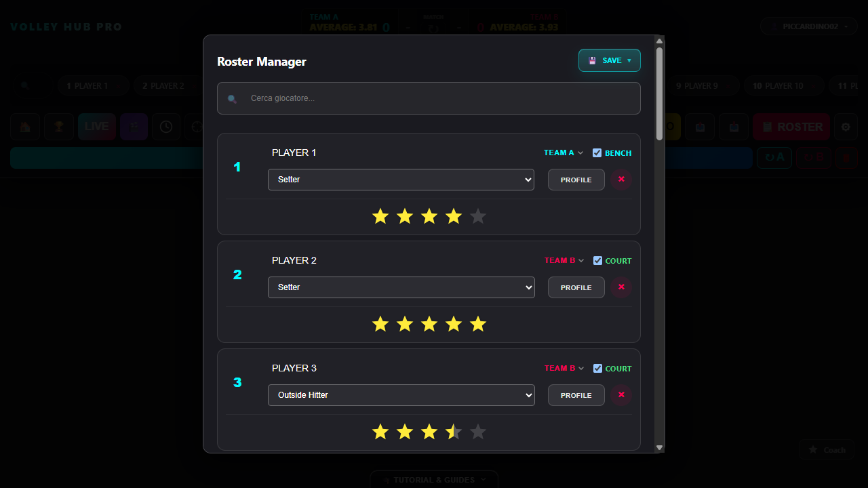Click the LIVE button in the main toolbar
The image size is (868, 488).
tap(97, 127)
